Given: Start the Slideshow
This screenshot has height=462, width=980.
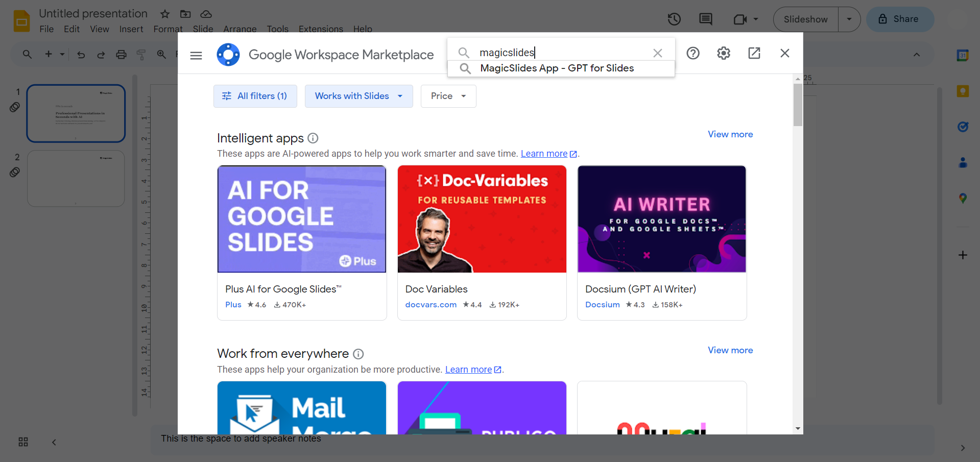Looking at the screenshot, I should click(x=806, y=19).
